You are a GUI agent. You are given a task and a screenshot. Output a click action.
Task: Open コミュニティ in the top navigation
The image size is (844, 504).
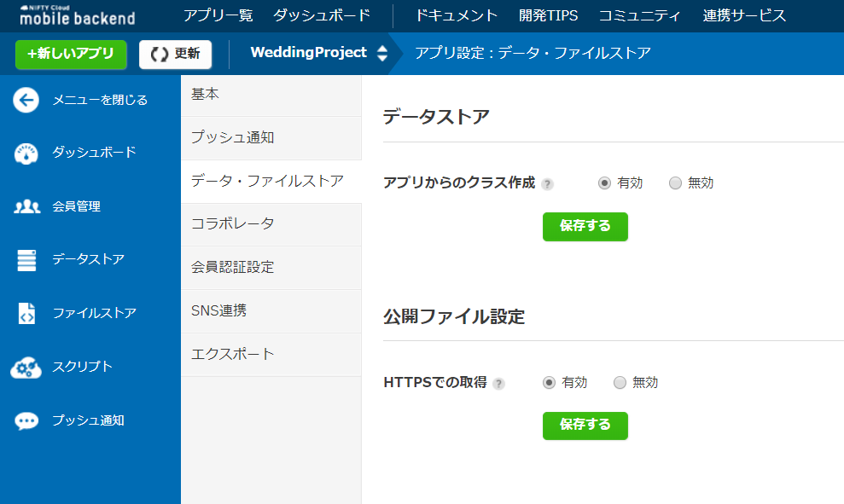click(640, 15)
